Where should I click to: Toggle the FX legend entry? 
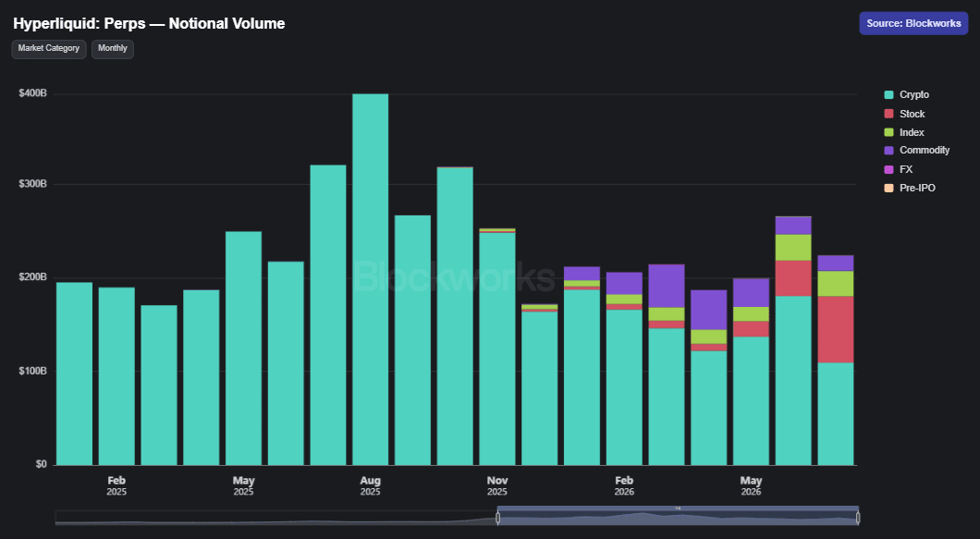coord(899,169)
